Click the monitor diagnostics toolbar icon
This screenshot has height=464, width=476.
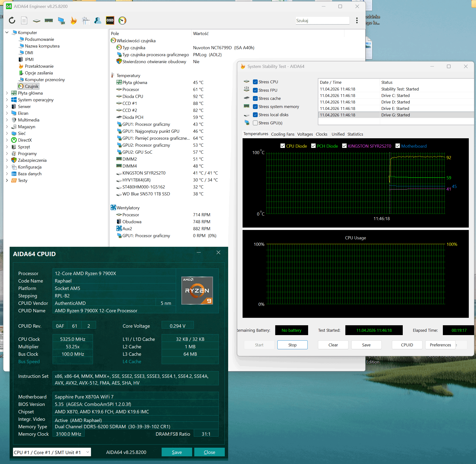61,20
